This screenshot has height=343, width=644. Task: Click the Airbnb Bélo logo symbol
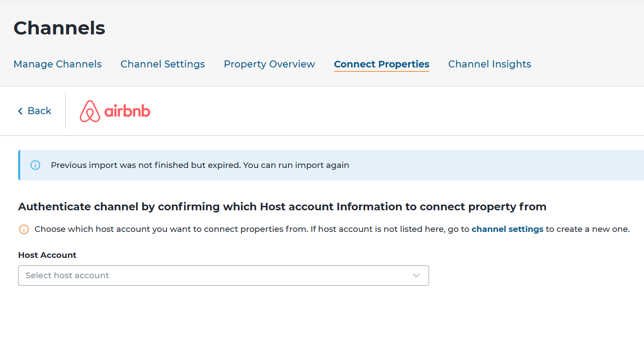(x=90, y=111)
